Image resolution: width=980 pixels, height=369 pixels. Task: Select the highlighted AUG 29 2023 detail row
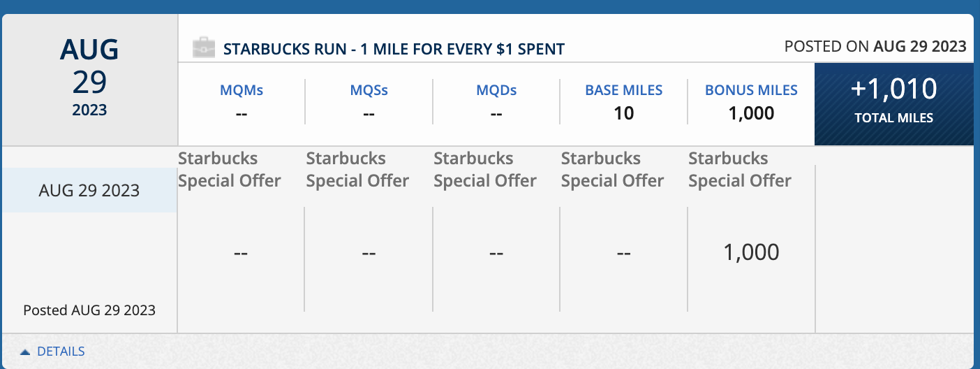[89, 190]
